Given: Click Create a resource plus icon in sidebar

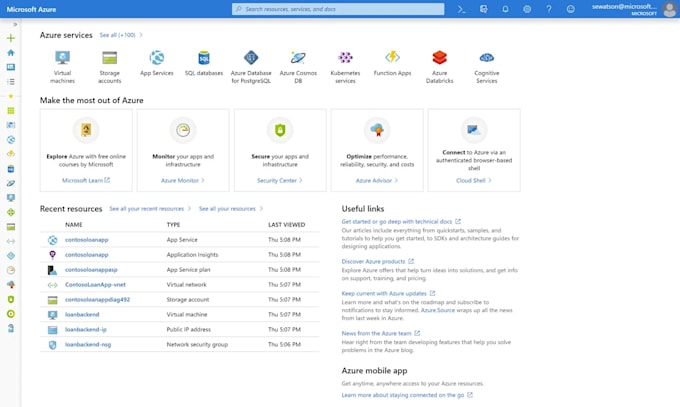Looking at the screenshot, I should click(x=11, y=38).
